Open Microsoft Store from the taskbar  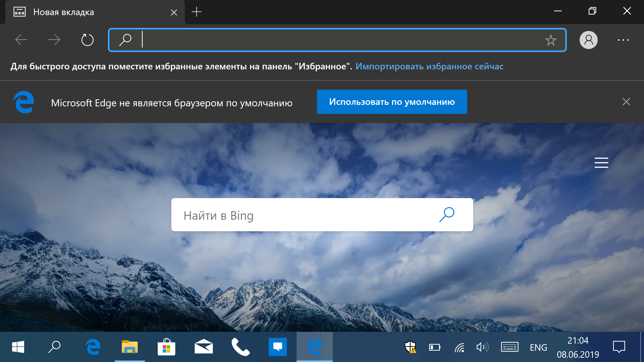tap(166, 347)
